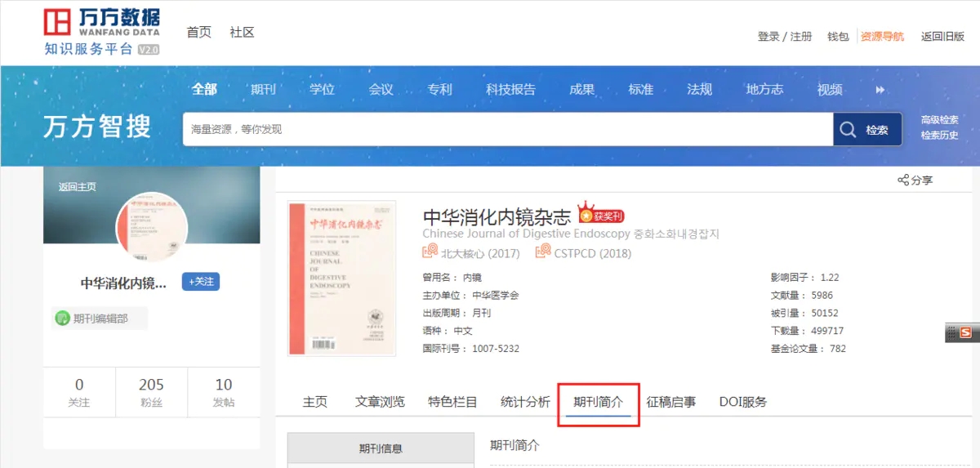Click the Sogou input method icon
Screen dimensions: 980x468
967,332
